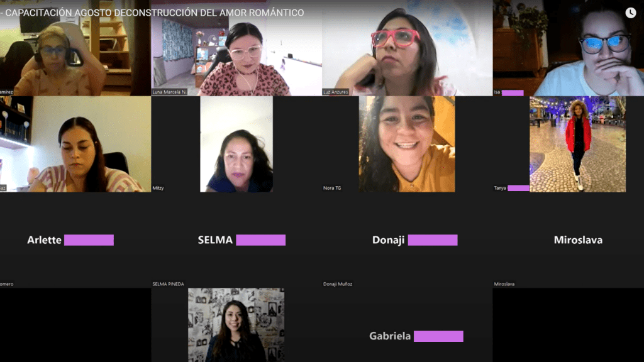This screenshot has width=644, height=362.
Task: Click the Watch Later clock icon
Action: pos(630,13)
